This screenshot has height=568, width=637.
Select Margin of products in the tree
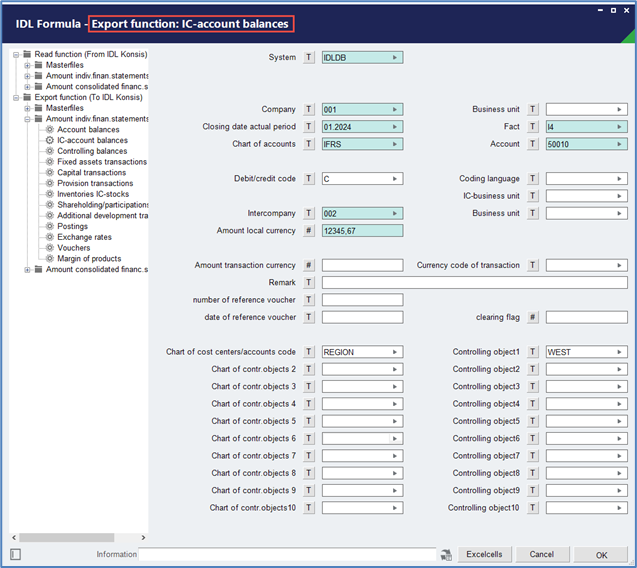tap(89, 258)
